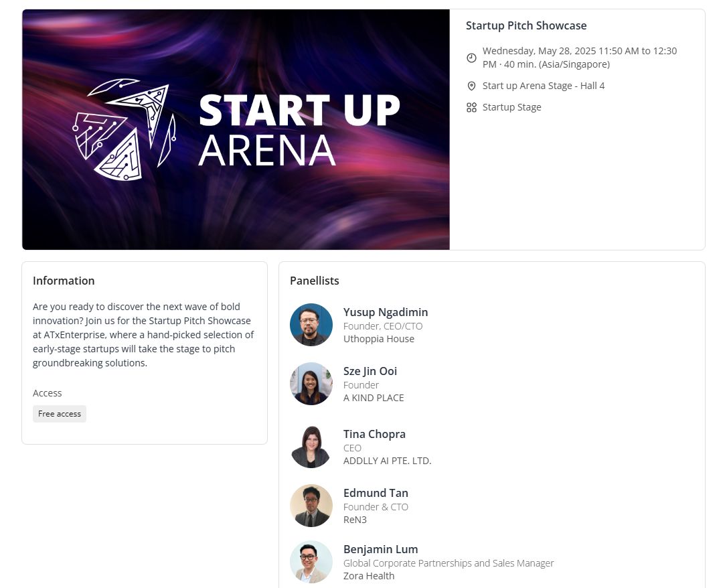Screen dimensions: 723x588
Task: Click the clock icon beside the date
Action: point(471,58)
